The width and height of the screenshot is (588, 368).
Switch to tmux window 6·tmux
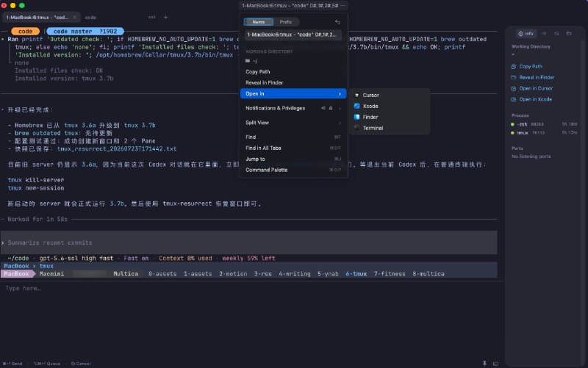click(x=356, y=274)
